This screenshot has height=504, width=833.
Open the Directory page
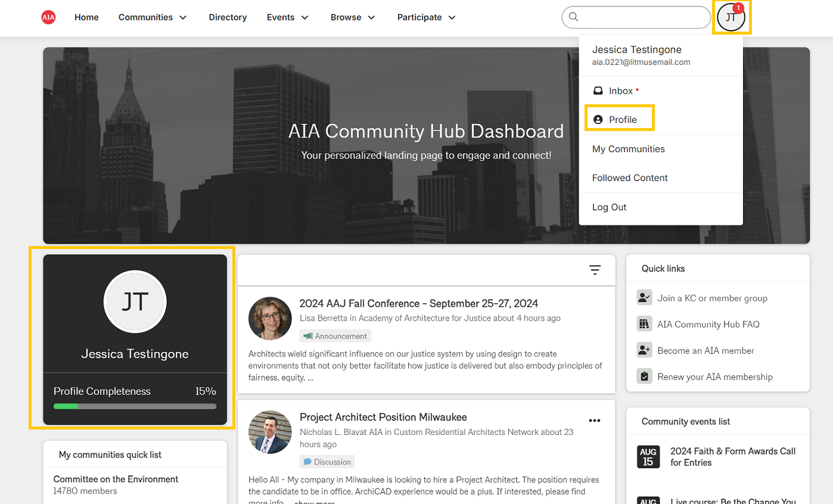click(x=228, y=17)
